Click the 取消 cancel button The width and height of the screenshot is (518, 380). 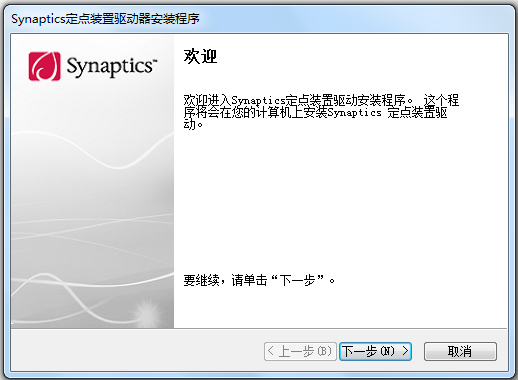click(460, 351)
